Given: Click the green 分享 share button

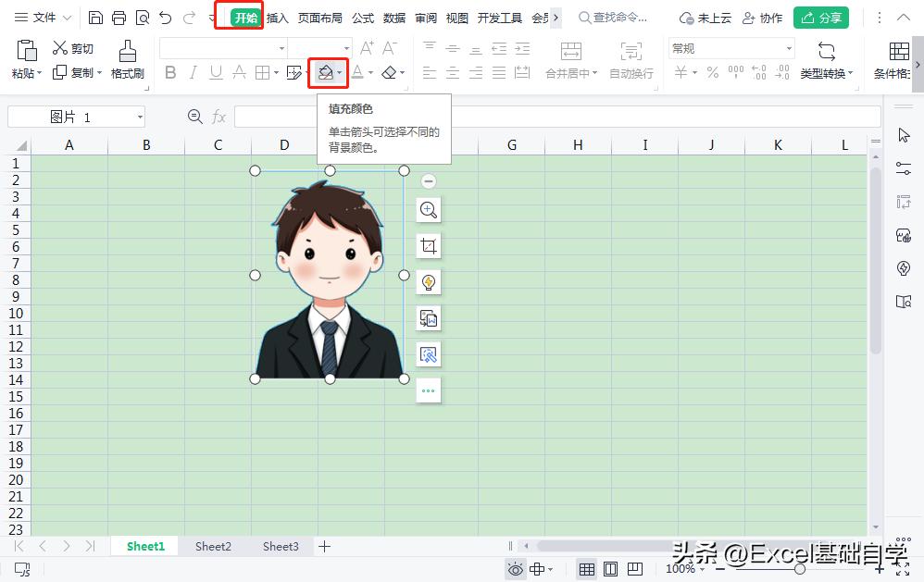Looking at the screenshot, I should coord(820,17).
